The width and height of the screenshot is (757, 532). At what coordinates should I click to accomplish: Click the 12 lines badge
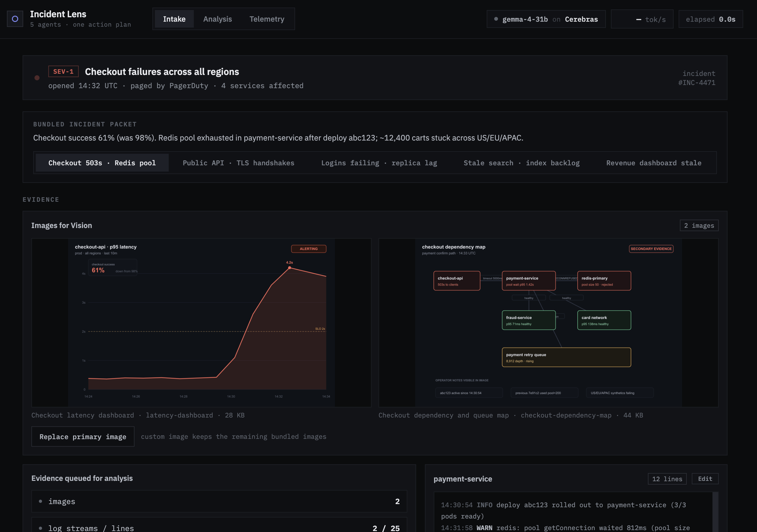667,479
